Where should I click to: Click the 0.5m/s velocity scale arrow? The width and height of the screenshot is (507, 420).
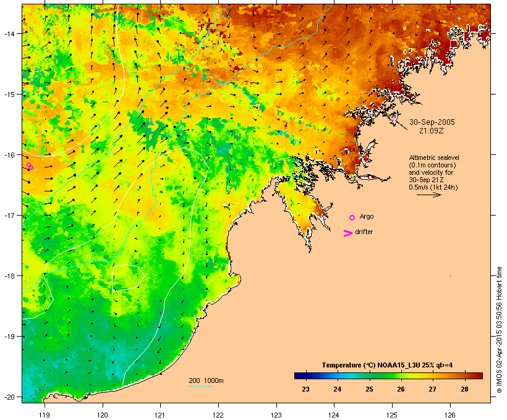point(428,195)
